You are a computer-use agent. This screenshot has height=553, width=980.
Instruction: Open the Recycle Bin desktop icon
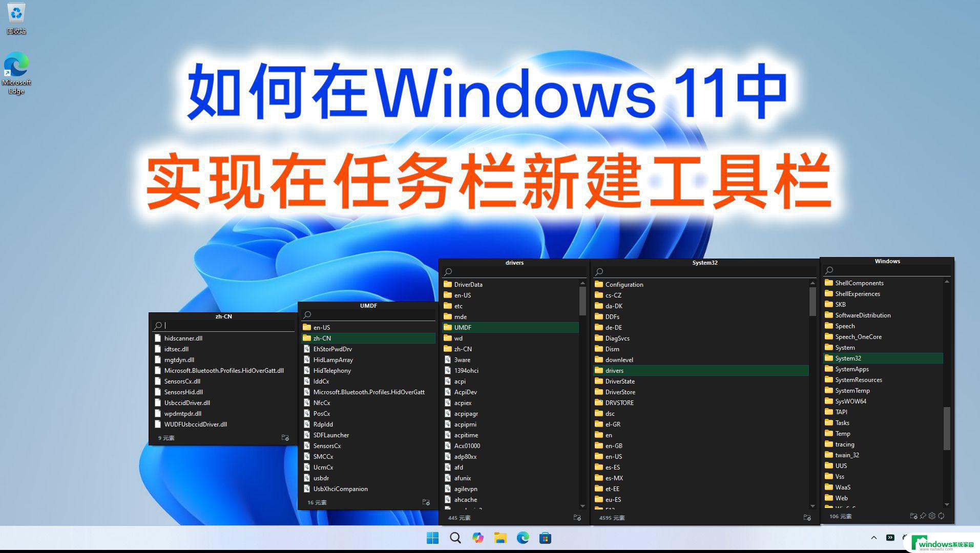click(16, 18)
